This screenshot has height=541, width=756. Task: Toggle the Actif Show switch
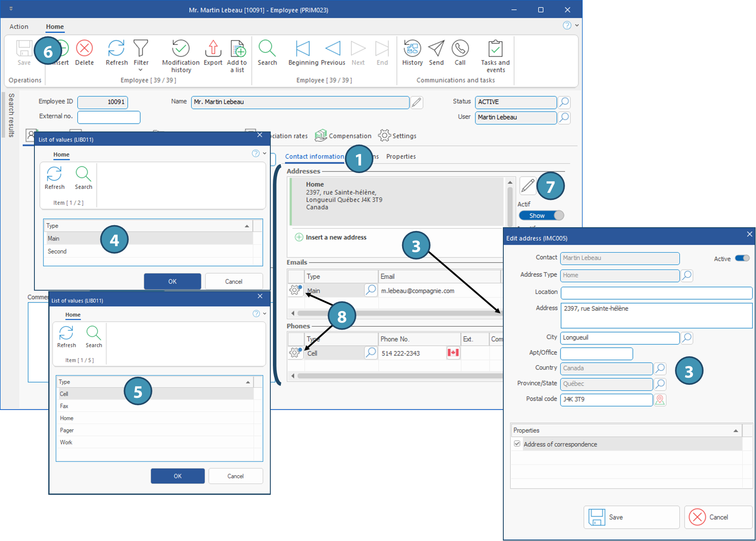pyautogui.click(x=541, y=215)
